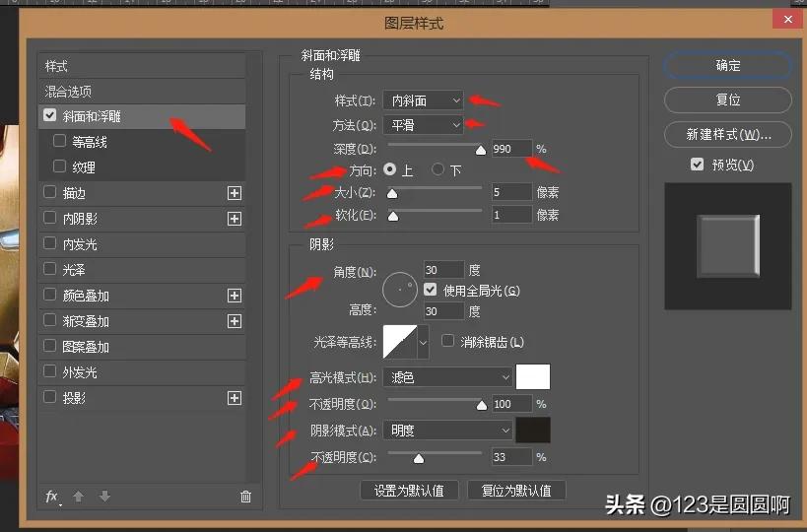Image resolution: width=807 pixels, height=532 pixels.
Task: Enable the 光泽 checkbox
Action: point(50,269)
